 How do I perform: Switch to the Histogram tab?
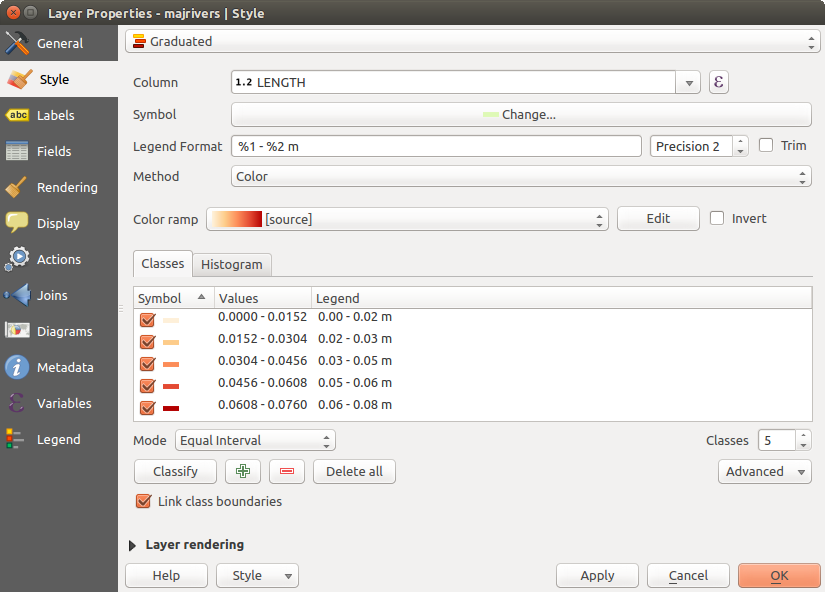(x=231, y=265)
